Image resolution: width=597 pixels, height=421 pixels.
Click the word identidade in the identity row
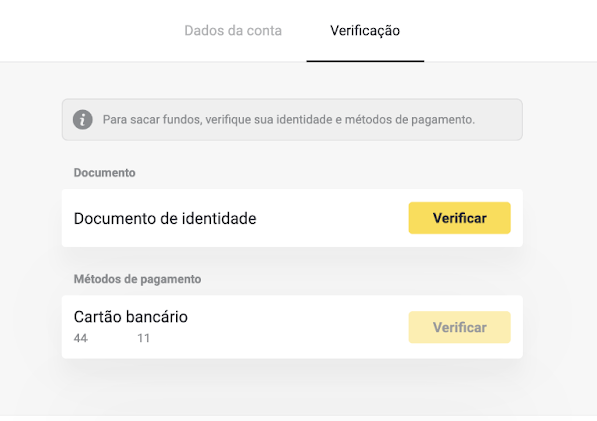click(219, 218)
